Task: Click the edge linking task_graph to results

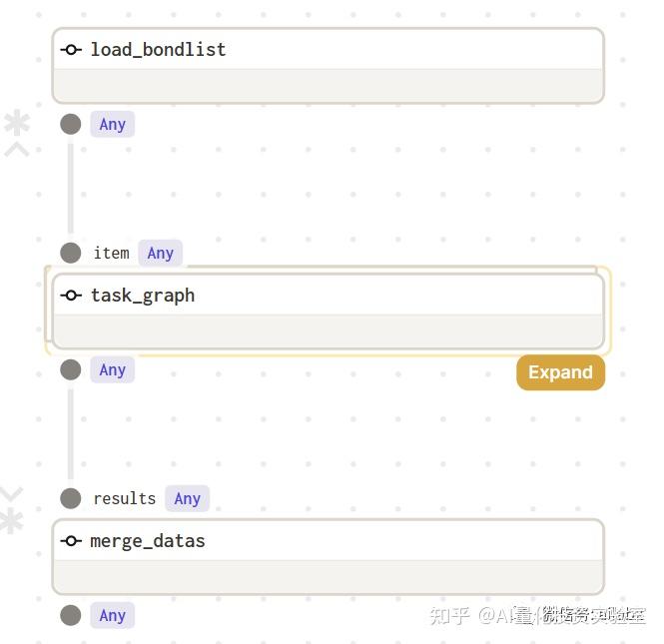Action: (70, 434)
